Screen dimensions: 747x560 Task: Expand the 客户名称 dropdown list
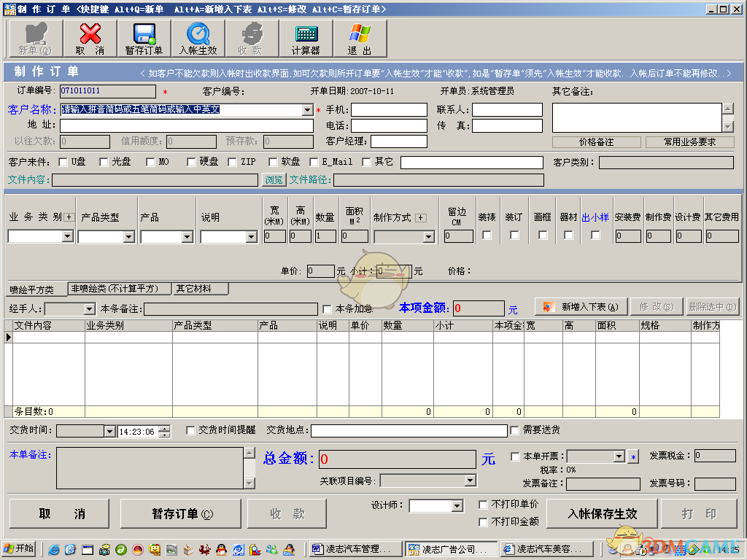307,110
